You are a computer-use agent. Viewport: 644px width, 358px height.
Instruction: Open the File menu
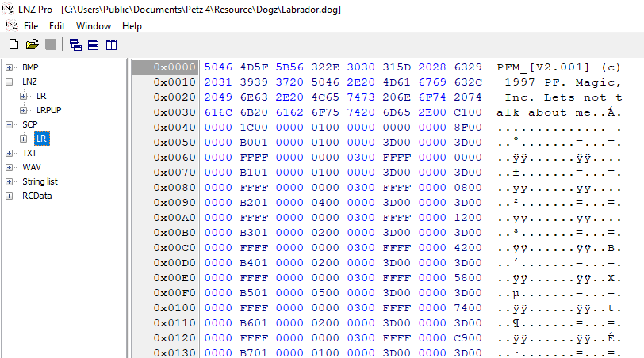point(31,26)
